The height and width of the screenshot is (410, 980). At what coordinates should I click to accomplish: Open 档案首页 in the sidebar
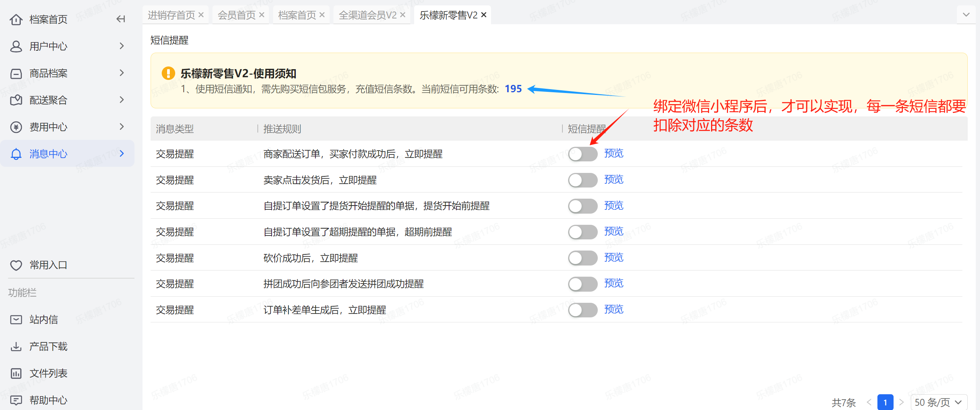(48, 19)
